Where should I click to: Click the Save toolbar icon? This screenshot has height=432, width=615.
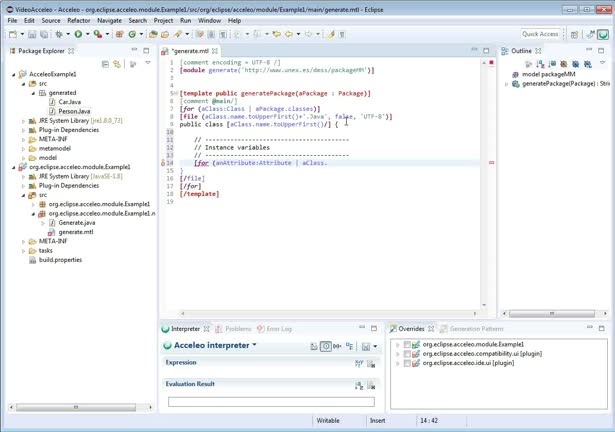(32, 35)
